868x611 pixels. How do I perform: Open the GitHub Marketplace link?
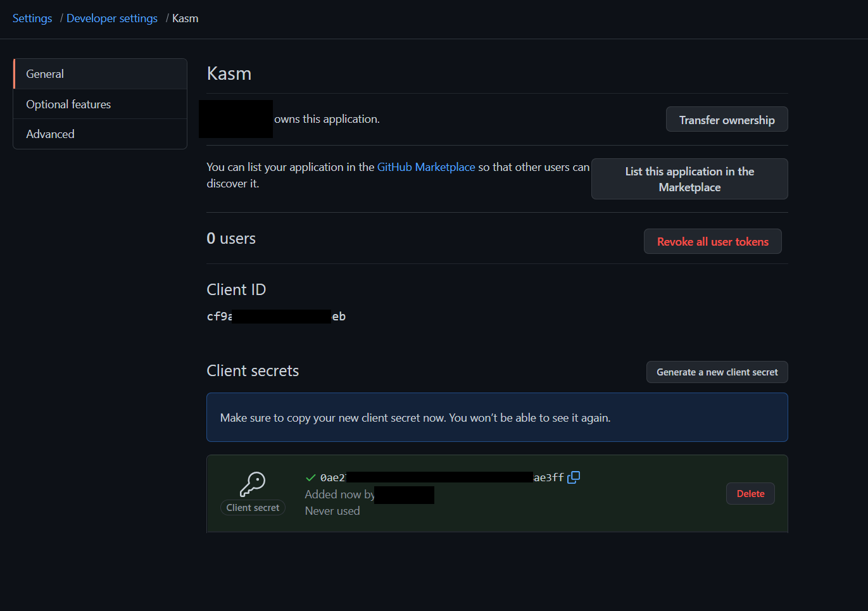pyautogui.click(x=426, y=167)
